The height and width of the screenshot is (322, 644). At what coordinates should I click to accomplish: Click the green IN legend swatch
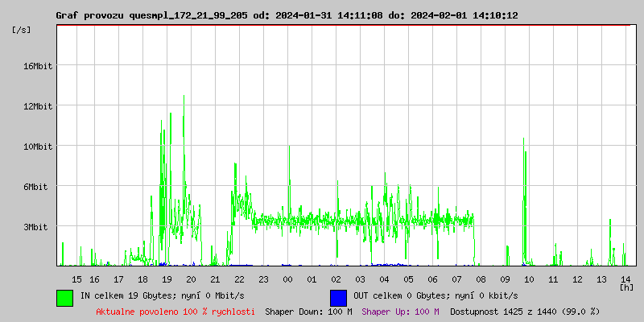click(64, 297)
